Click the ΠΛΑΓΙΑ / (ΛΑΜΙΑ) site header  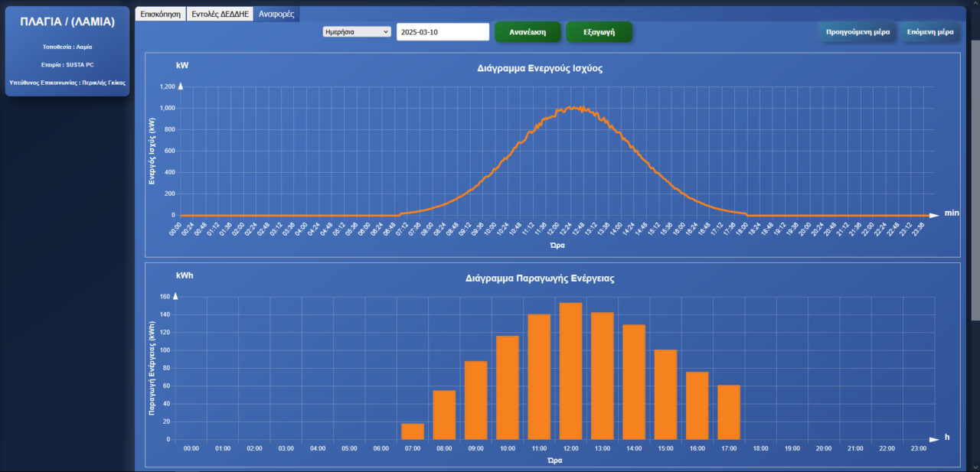[67, 21]
